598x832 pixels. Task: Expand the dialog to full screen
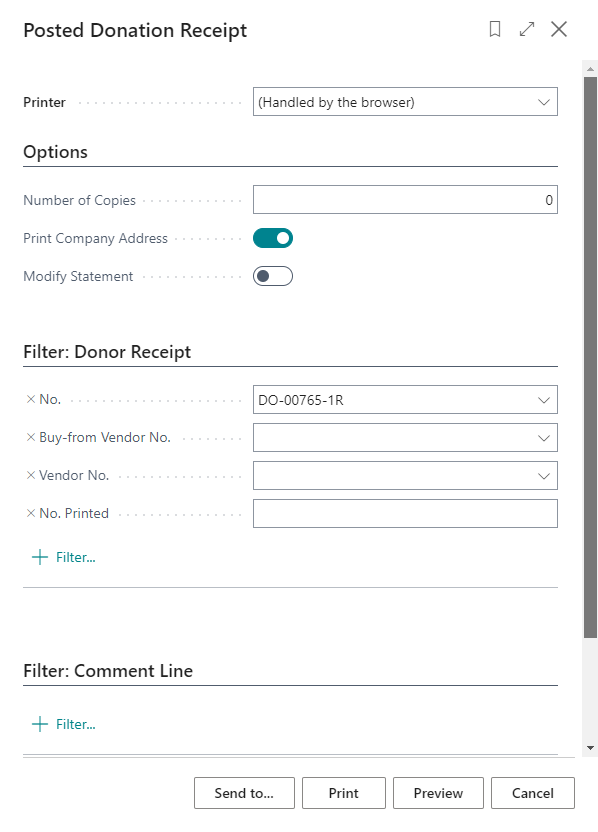click(527, 29)
